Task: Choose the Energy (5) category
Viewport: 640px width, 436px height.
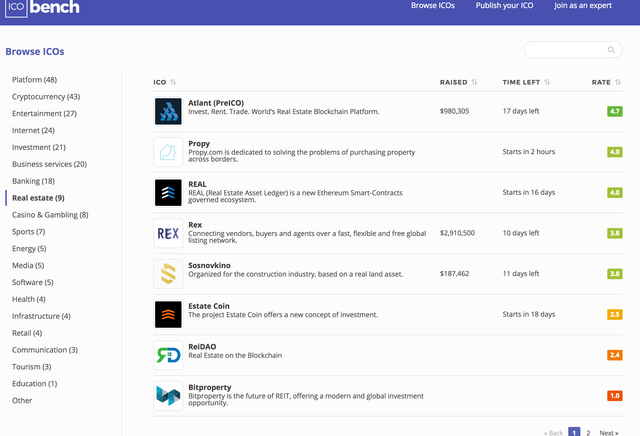Action: 29,249
